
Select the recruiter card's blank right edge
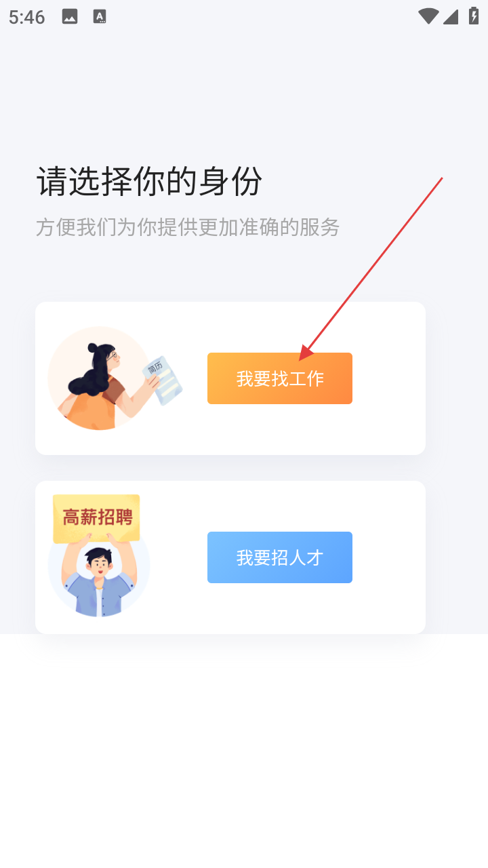[390, 557]
